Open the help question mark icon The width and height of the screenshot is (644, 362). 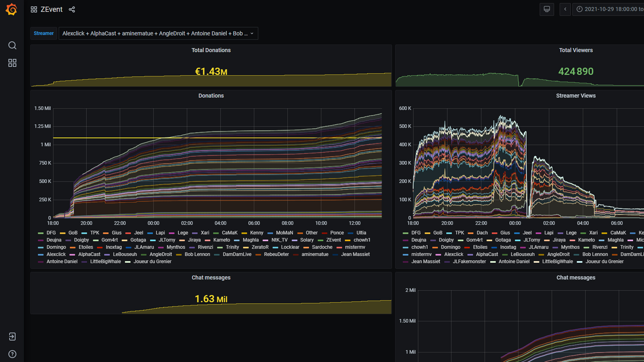(12, 354)
